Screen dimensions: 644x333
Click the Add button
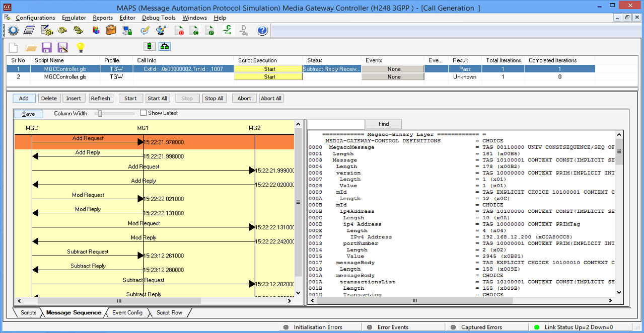24,98
